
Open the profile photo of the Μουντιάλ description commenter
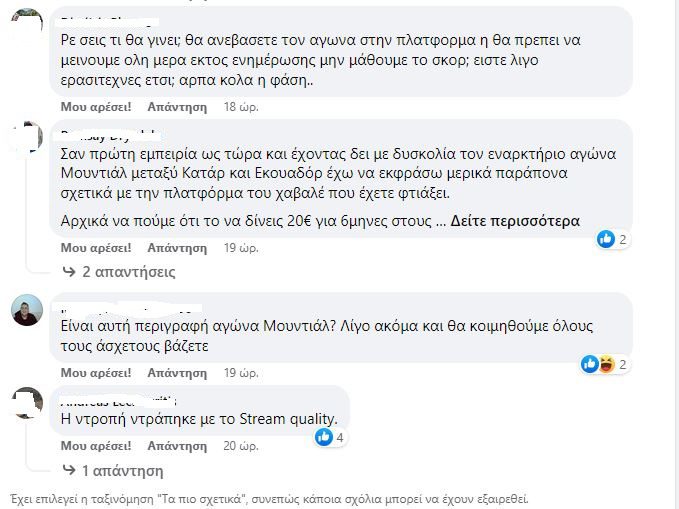pyautogui.click(x=27, y=310)
